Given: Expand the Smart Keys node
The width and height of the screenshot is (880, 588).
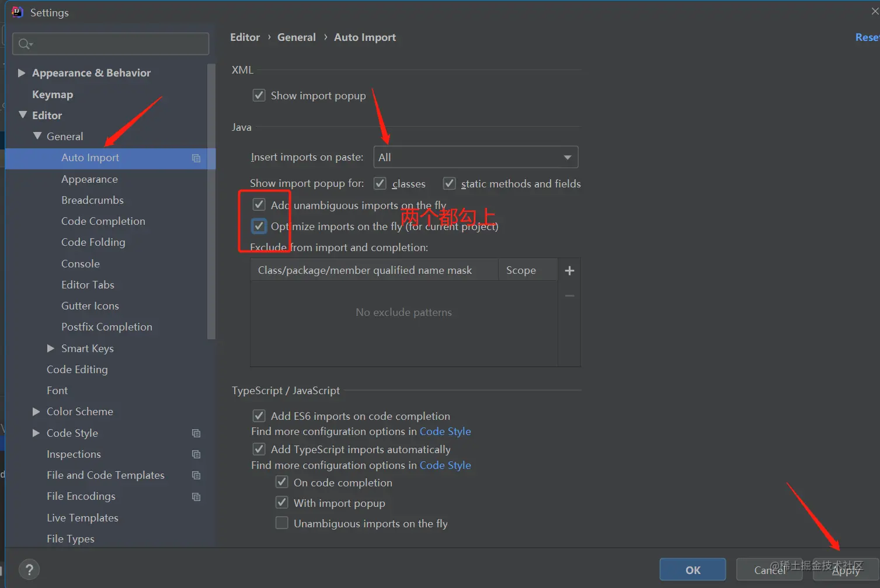Looking at the screenshot, I should point(51,348).
